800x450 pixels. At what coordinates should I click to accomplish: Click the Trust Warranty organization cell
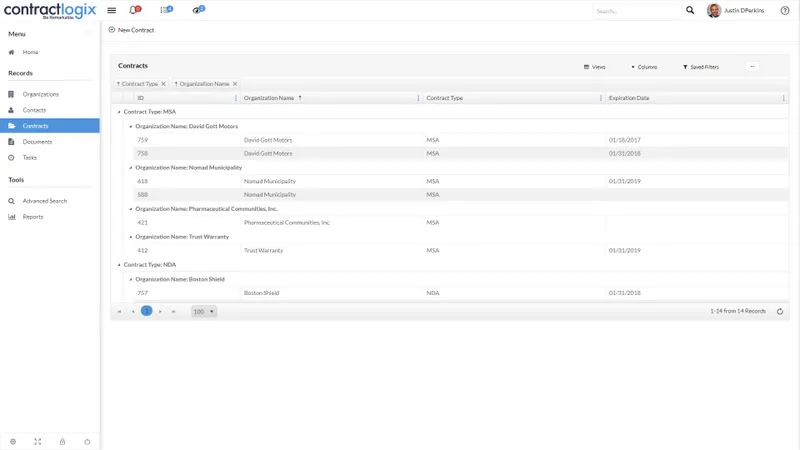click(263, 251)
